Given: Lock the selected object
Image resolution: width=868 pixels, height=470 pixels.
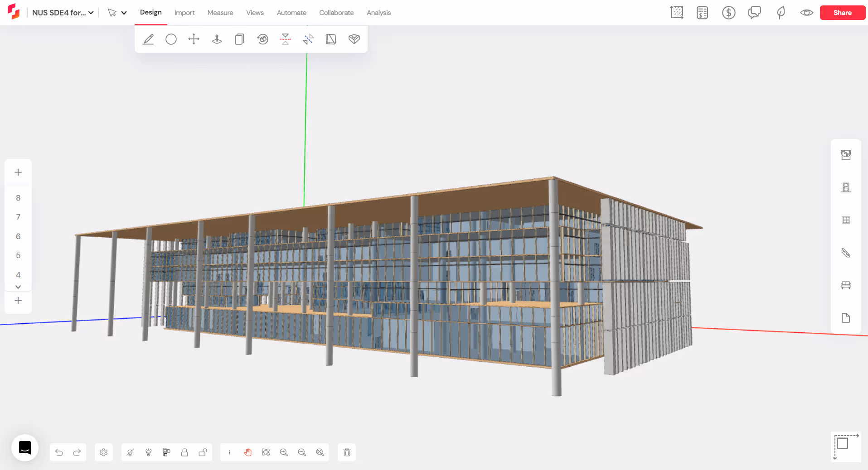Looking at the screenshot, I should click(x=184, y=452).
